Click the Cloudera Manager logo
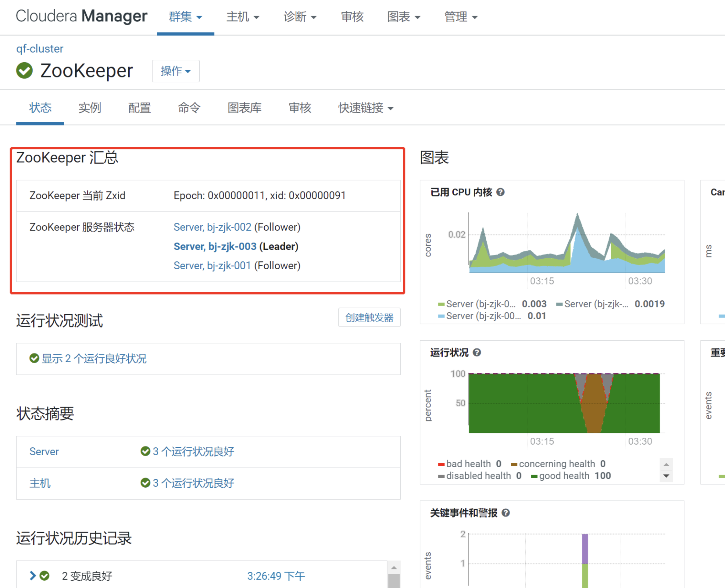The height and width of the screenshot is (588, 725). (x=81, y=16)
